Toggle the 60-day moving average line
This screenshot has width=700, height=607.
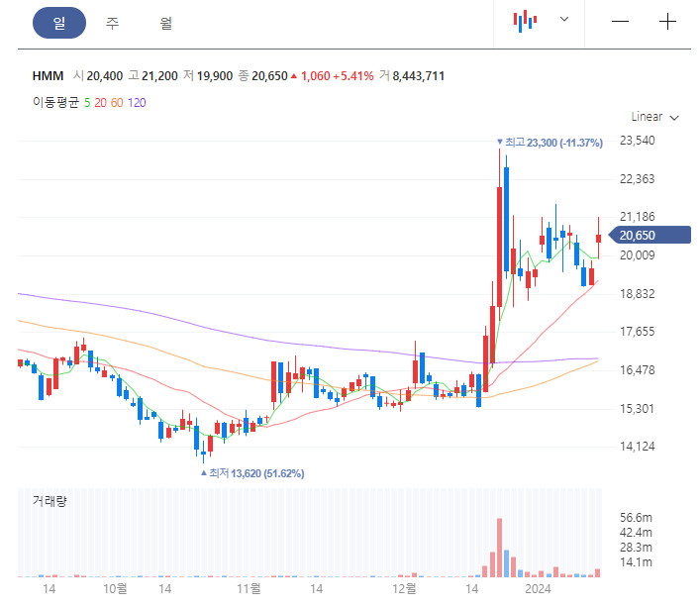click(x=117, y=103)
